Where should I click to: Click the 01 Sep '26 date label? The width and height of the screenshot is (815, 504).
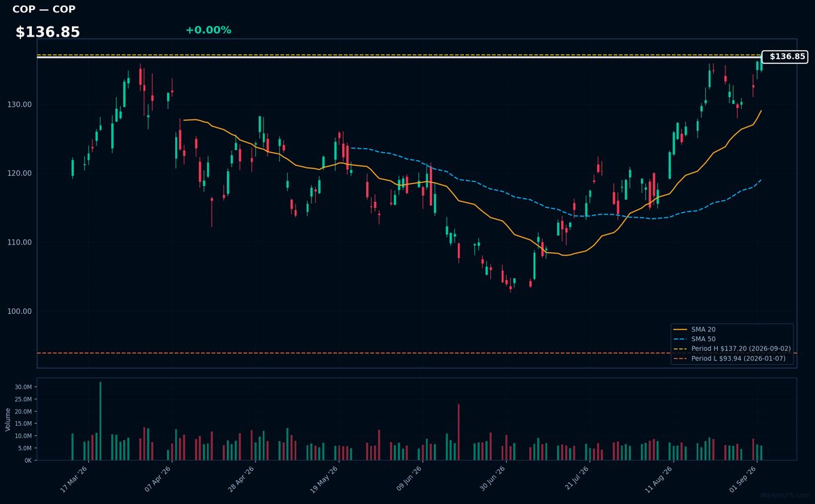point(744,480)
